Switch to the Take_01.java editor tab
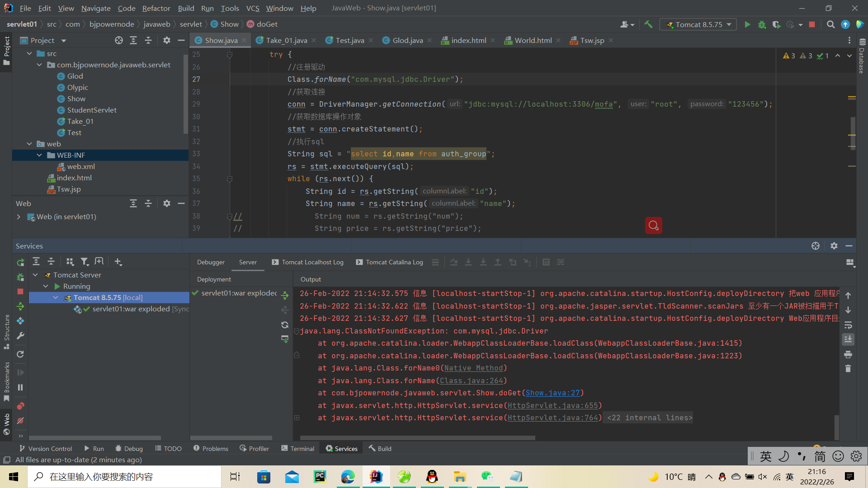Screen dimensions: 868x488 tap(286, 40)
